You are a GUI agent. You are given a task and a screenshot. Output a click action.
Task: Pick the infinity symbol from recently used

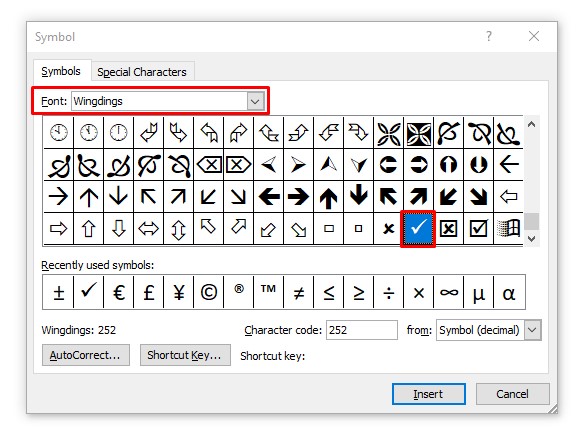[448, 292]
